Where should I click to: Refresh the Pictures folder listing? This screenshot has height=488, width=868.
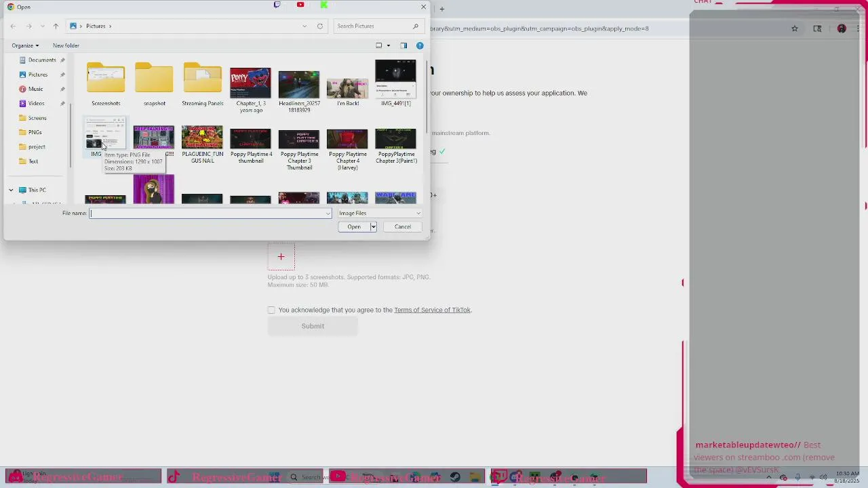click(320, 26)
